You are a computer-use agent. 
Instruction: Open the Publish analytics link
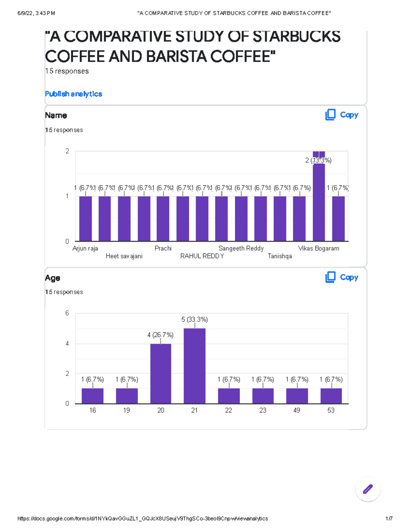click(73, 94)
